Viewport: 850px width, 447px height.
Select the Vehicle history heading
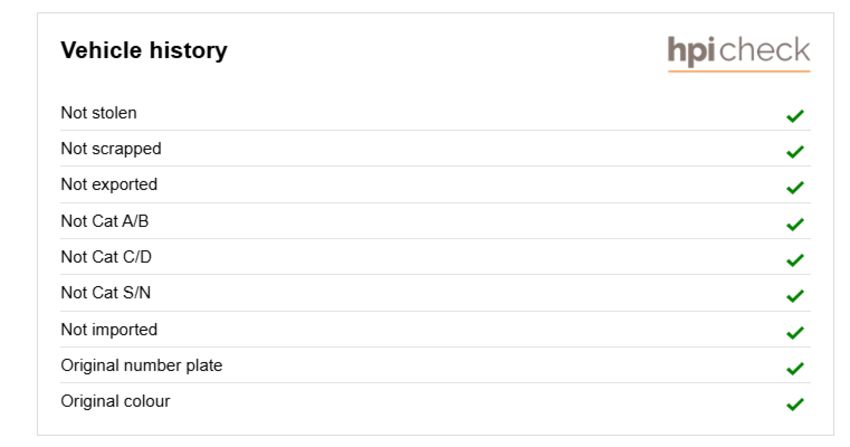click(x=144, y=50)
